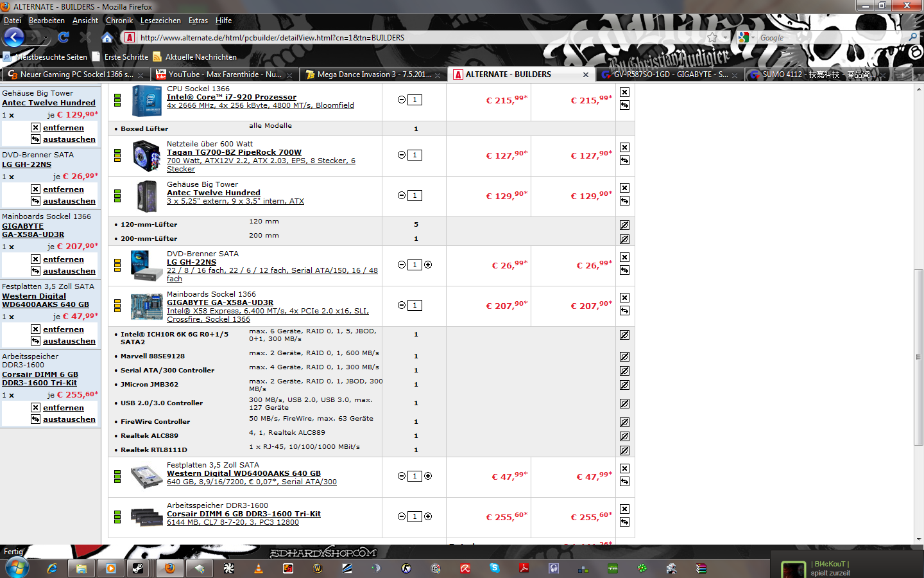The width and height of the screenshot is (924, 578).
Task: Open the Tagan TG700-BZ PipeRock 700W link
Action: [234, 152]
